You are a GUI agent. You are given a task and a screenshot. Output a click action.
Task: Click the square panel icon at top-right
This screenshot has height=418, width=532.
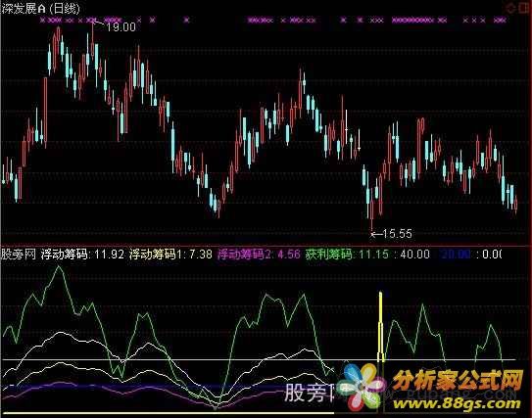pyautogui.click(x=525, y=8)
